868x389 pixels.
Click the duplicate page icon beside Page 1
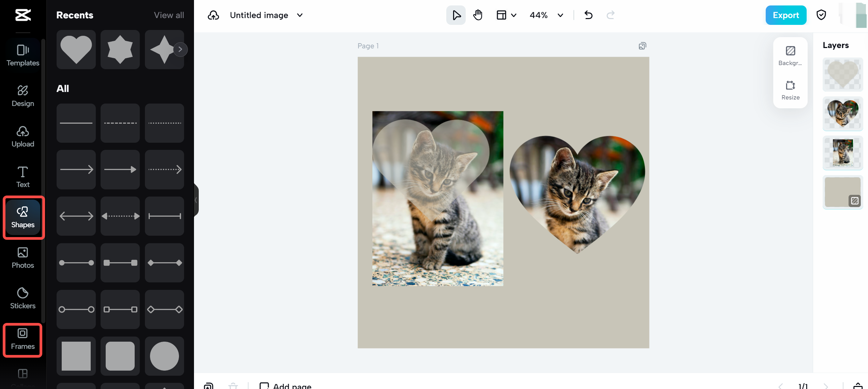(x=642, y=46)
